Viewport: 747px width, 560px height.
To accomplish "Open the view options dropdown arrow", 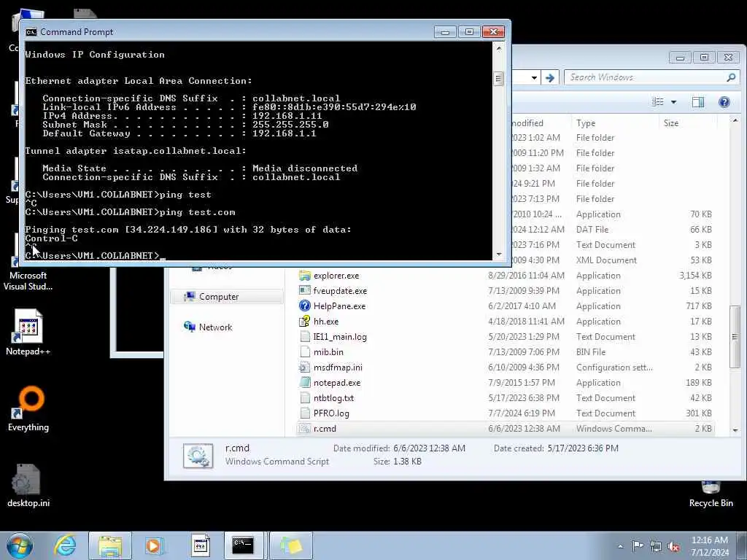I will (x=673, y=102).
